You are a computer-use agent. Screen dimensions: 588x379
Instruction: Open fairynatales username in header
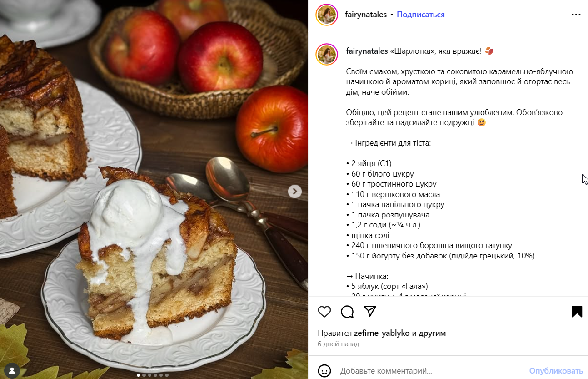366,15
